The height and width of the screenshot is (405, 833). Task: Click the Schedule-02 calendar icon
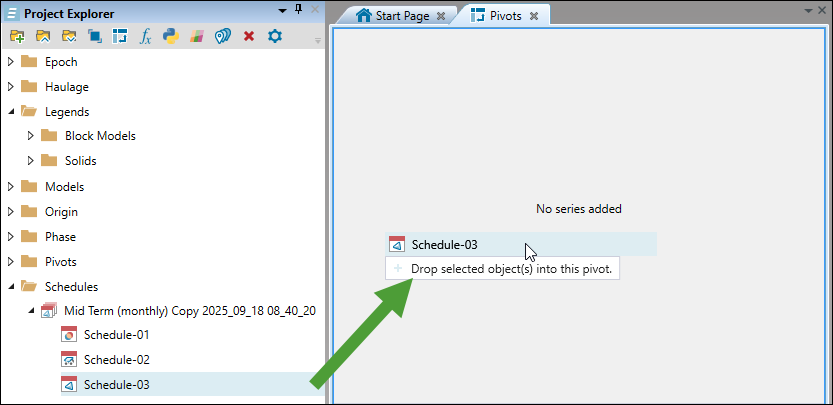pyautogui.click(x=69, y=360)
